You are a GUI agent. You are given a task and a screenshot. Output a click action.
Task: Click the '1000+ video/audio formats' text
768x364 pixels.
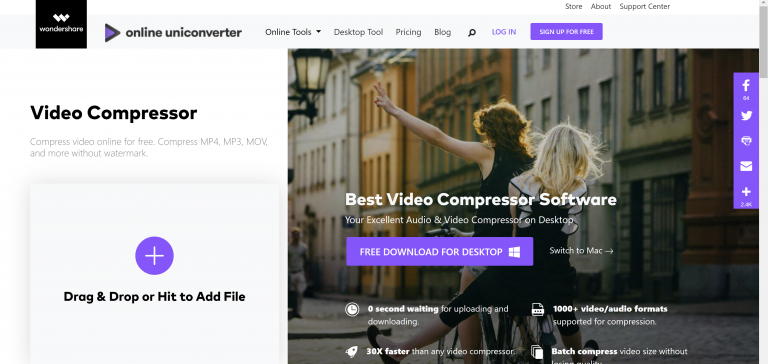[x=610, y=309]
